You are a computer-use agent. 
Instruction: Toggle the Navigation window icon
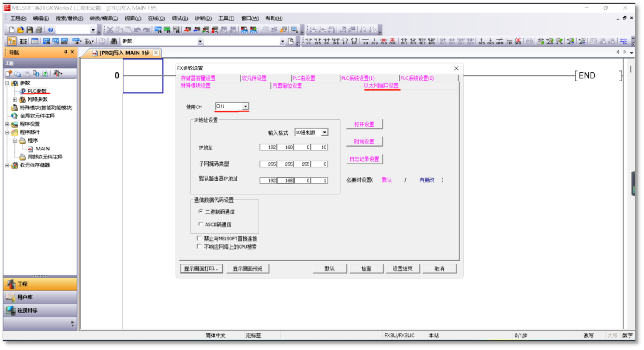coord(12,41)
